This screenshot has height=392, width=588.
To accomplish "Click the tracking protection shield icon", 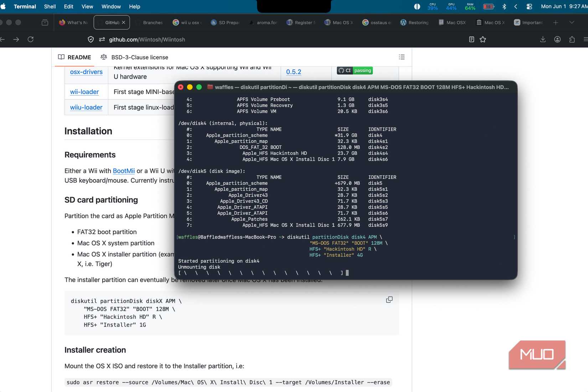I will click(91, 40).
